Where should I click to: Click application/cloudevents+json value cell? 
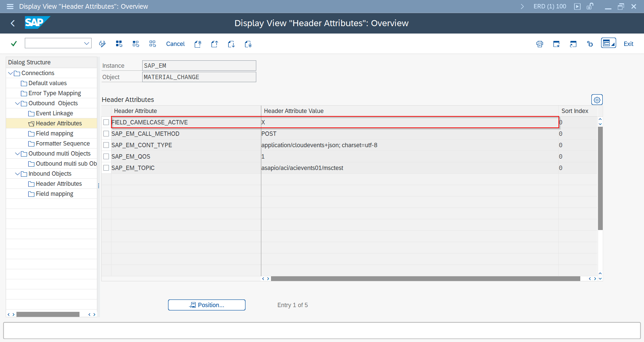pos(410,145)
